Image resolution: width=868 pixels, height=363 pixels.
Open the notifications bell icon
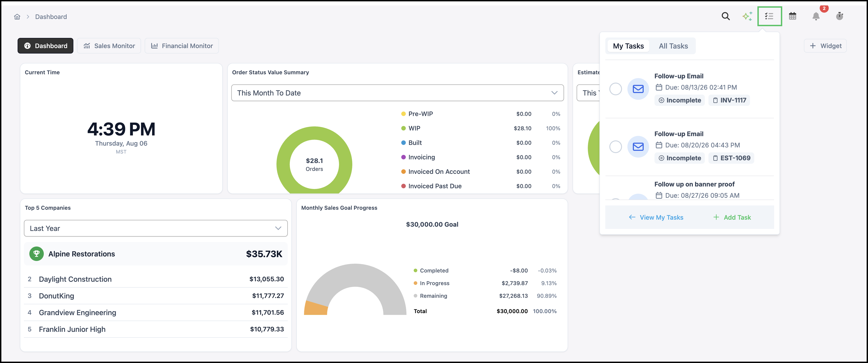(816, 16)
